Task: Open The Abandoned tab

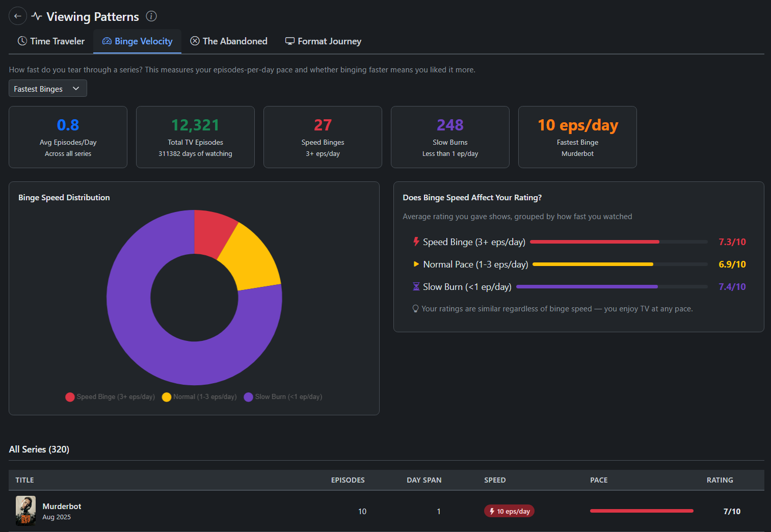Action: (x=229, y=41)
